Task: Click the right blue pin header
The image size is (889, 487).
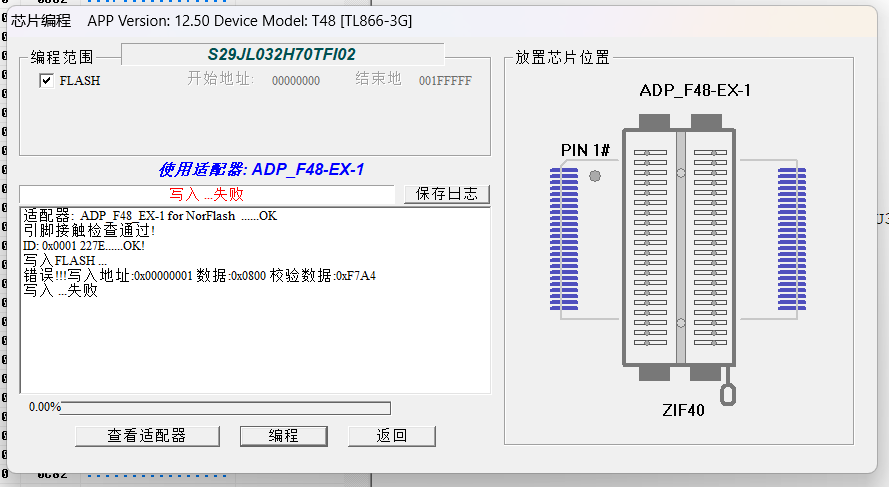Action: click(x=793, y=238)
